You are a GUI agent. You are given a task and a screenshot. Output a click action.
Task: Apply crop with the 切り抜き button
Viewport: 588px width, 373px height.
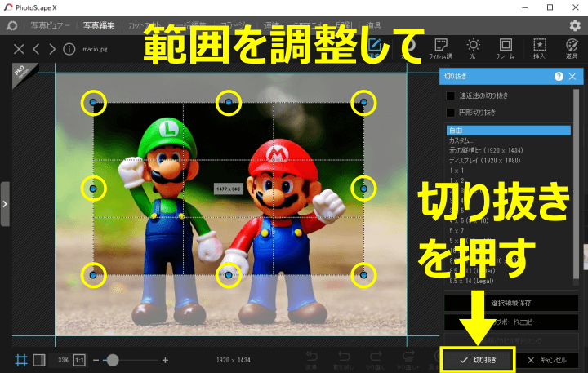[478, 360]
